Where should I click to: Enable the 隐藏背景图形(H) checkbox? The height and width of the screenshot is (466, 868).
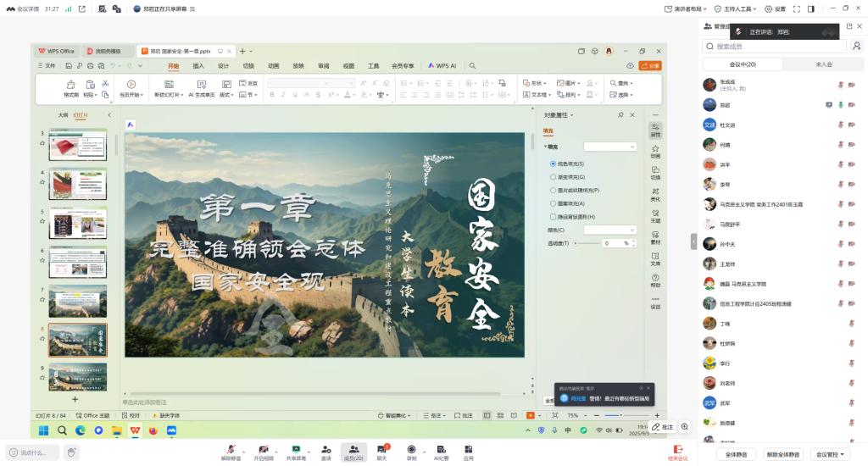coord(554,217)
